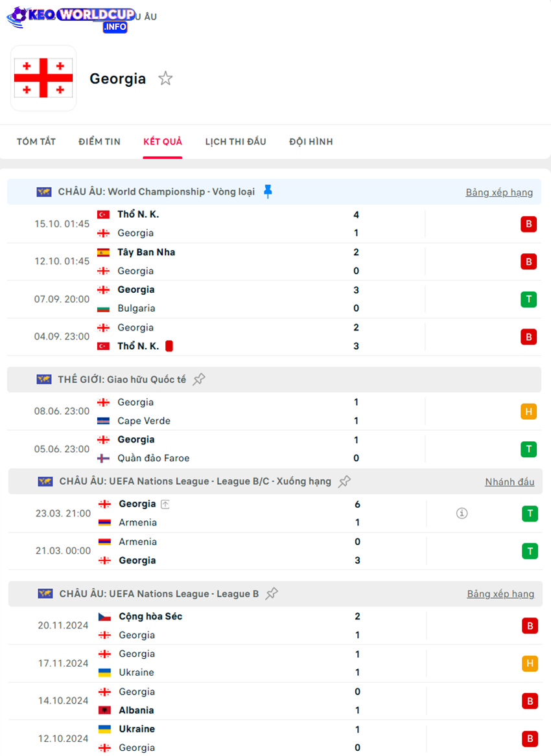Pin the Nations League B/C Xuống hạng league
Image resolution: width=551 pixels, height=756 pixels.
click(344, 481)
